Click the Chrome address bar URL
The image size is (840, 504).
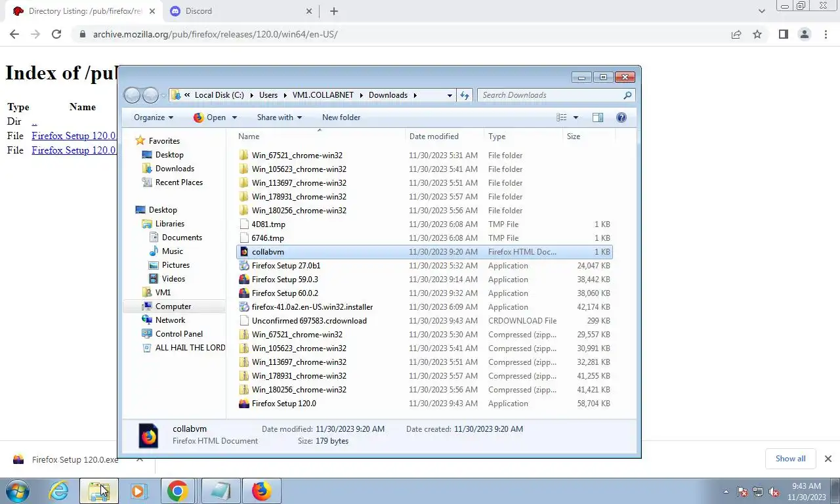click(215, 34)
